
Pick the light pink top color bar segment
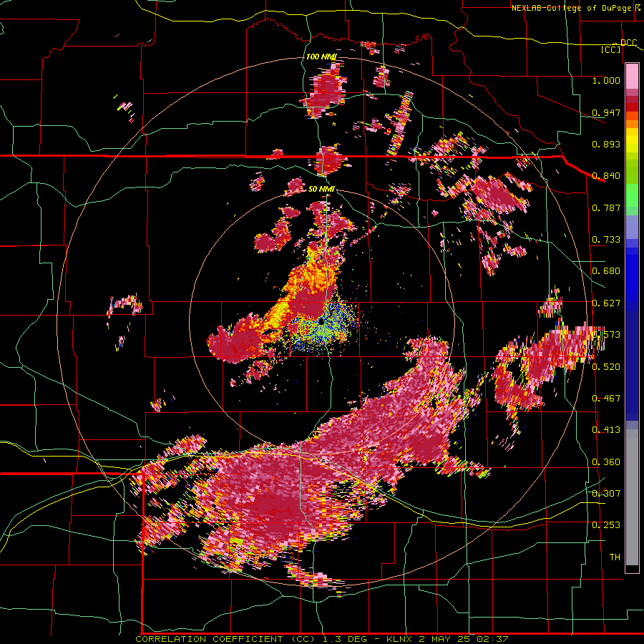(632, 76)
